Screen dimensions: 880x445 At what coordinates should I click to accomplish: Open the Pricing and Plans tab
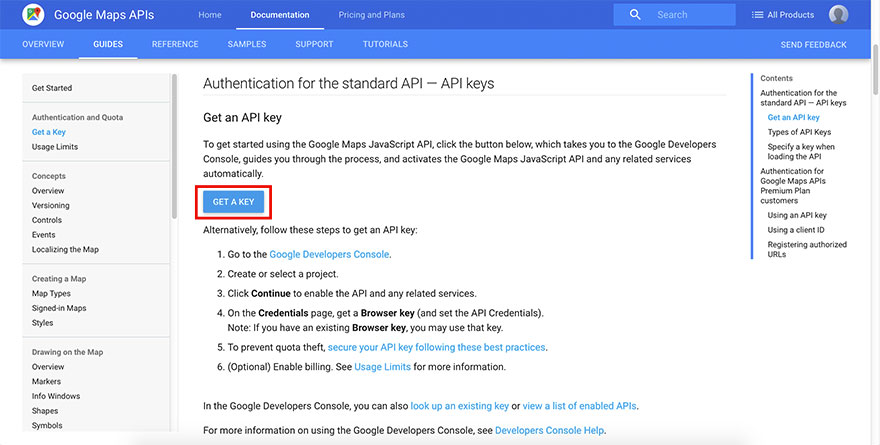coord(372,15)
